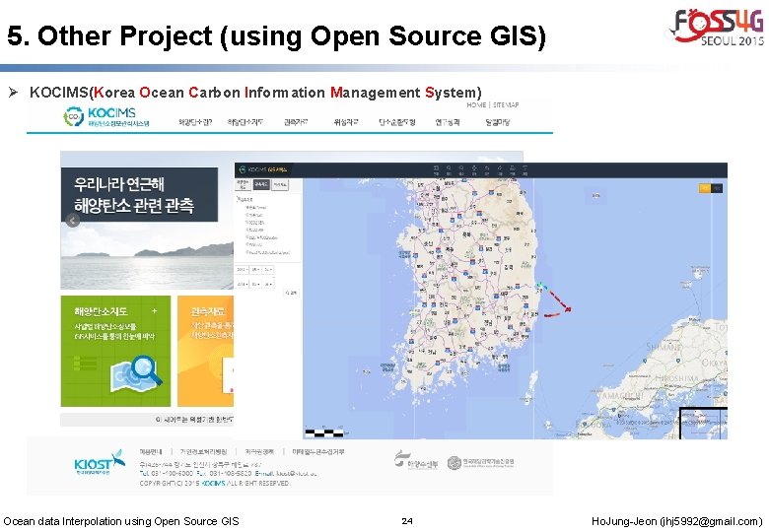Select the third radio option in the layer list
Image resolution: width=769 pixels, height=532 pixels.
(x=247, y=223)
